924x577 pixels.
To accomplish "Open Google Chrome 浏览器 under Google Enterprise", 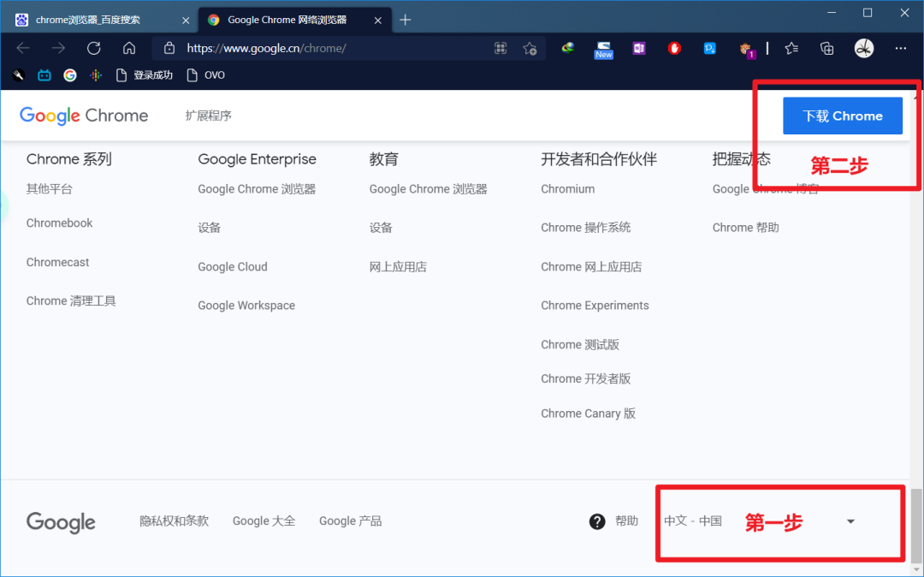I will tap(257, 189).
